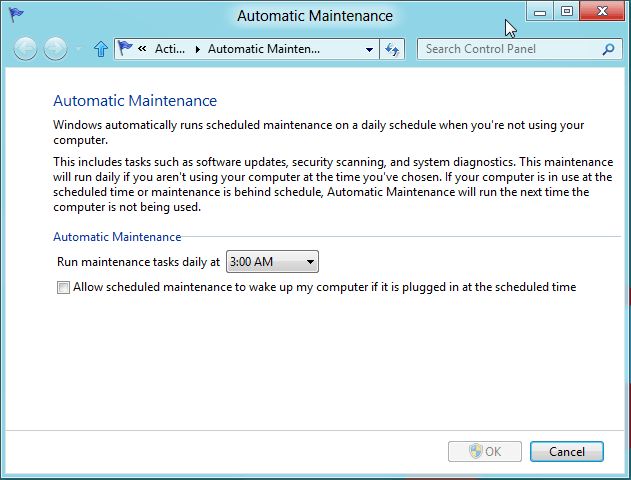The height and width of the screenshot is (480, 631).
Task: Click the OK button
Action: pos(485,451)
